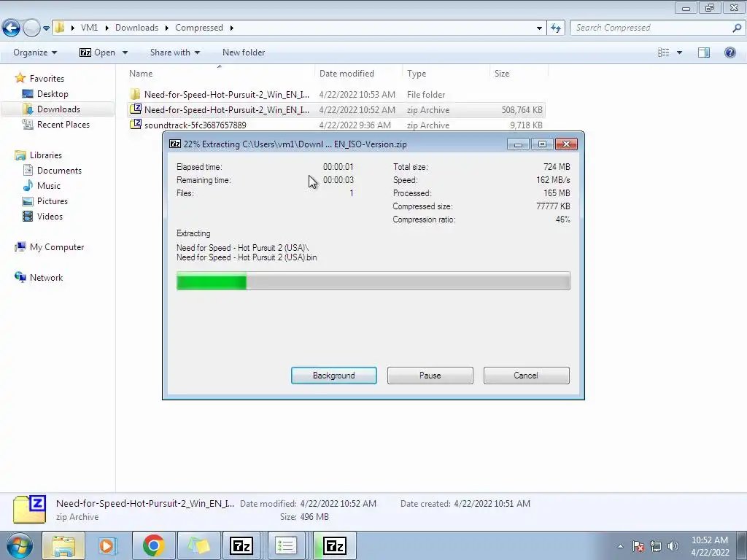Click the folder icon of Need-for-Speed folder
747x560 pixels.
pos(135,94)
